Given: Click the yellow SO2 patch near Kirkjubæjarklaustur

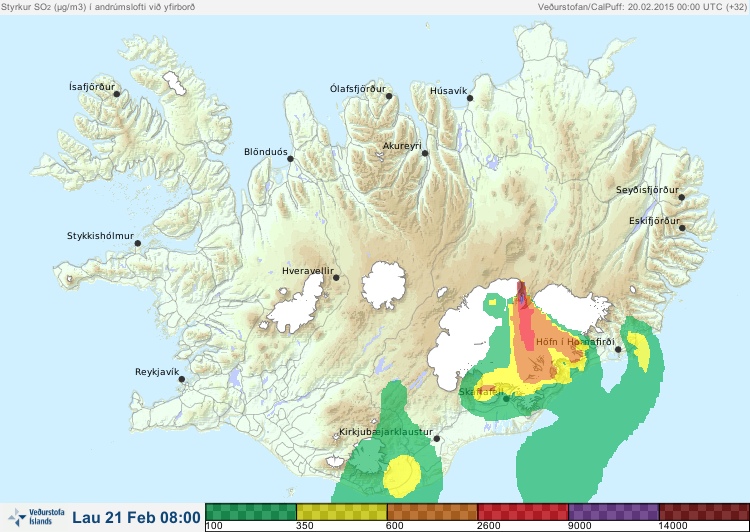Looking at the screenshot, I should pyautogui.click(x=402, y=476).
